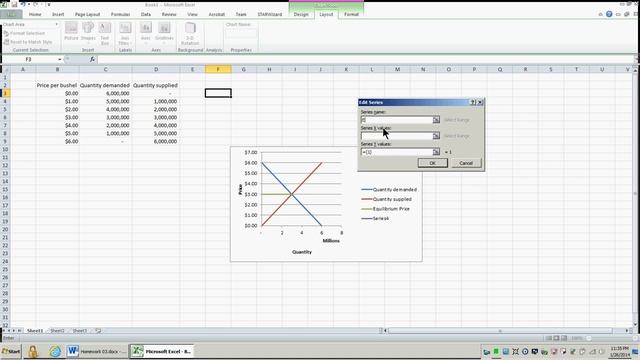Open the Windows Start button
The width and height of the screenshot is (640, 360).
[x=11, y=351]
